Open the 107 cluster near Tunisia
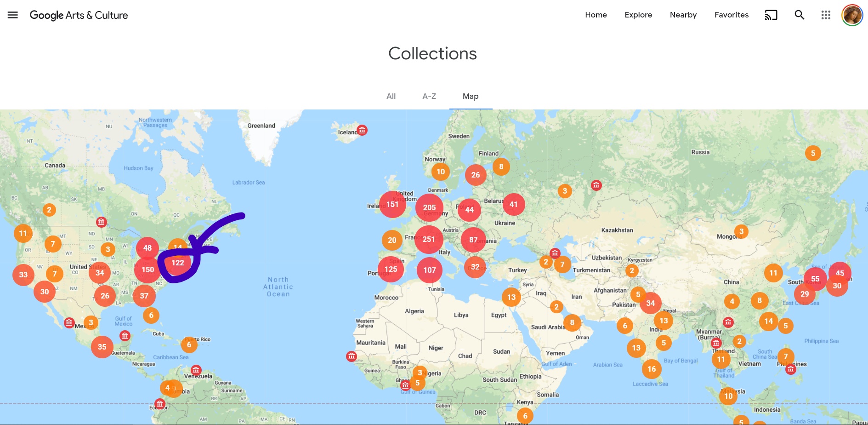Screen dimensions: 868x425 430,270
